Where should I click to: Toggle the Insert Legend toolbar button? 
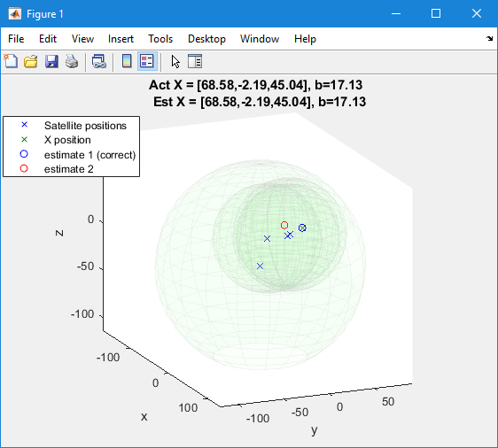[x=147, y=61]
